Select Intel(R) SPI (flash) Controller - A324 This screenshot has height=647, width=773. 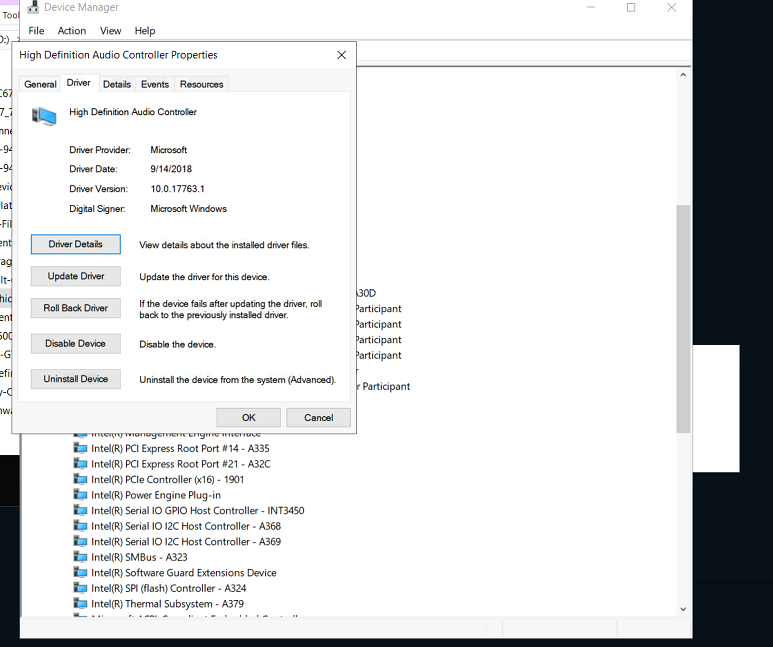point(169,588)
